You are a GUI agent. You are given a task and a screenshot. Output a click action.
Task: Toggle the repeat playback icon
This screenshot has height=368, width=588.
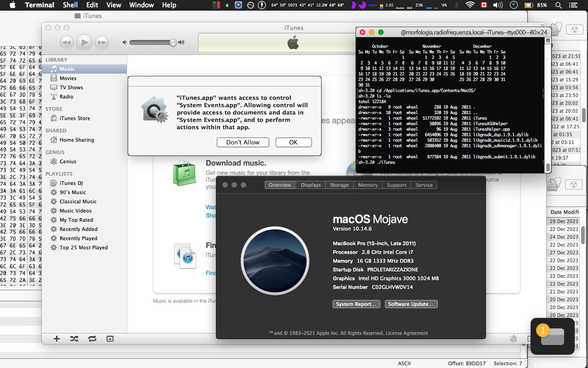92,339
